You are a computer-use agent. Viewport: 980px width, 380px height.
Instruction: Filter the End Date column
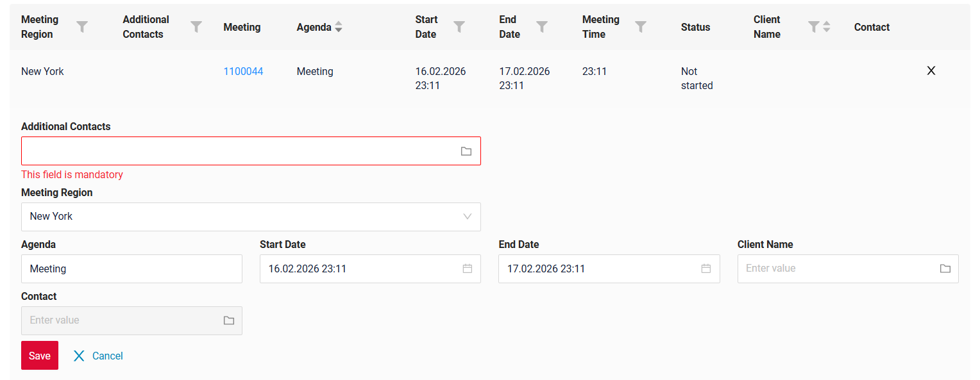click(542, 26)
